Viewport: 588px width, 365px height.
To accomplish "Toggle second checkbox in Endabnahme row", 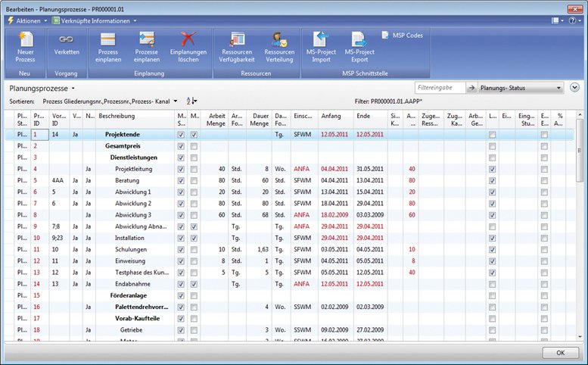I will [x=194, y=284].
